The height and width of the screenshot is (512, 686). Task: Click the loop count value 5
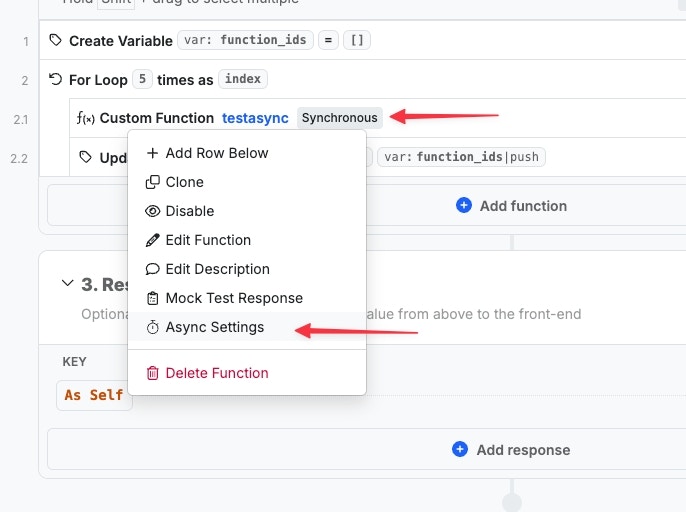[143, 79]
